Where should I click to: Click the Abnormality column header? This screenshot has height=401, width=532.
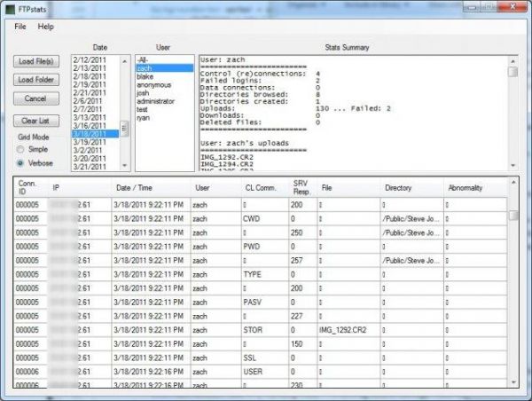coord(465,189)
